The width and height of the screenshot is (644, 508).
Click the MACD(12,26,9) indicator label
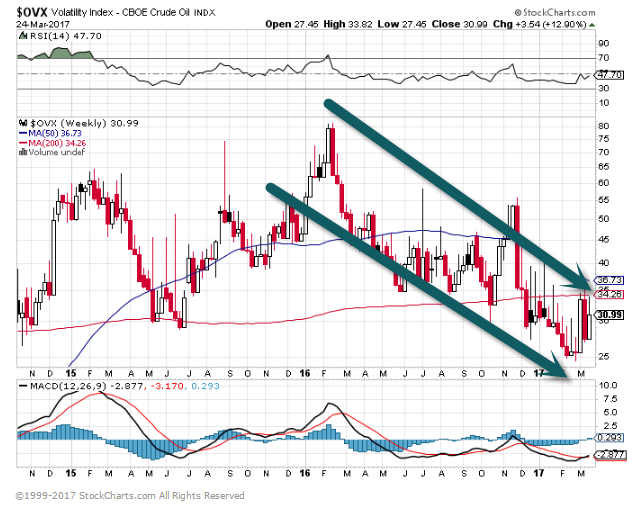coord(69,386)
